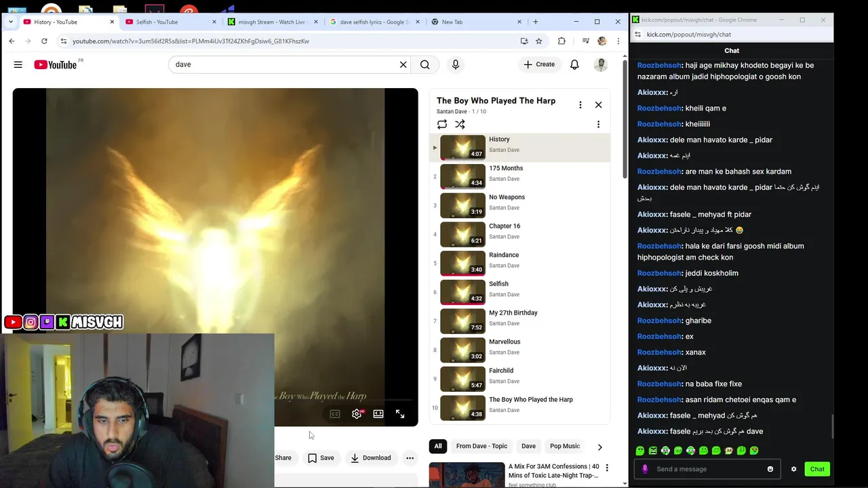
Task: Click Roozbehsoh username on xanax message
Action: (659, 352)
